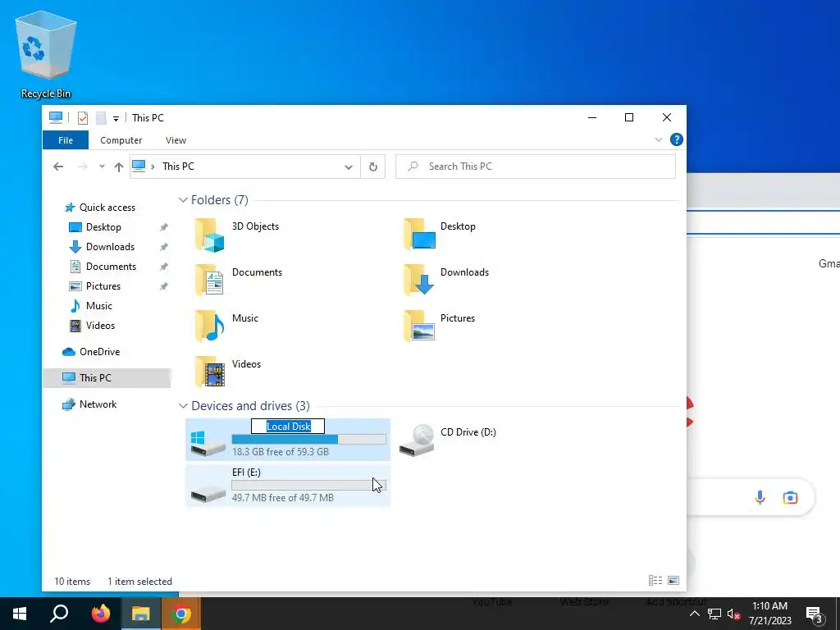Unpin Pictures using its pin icon
The width and height of the screenshot is (840, 630).
[164, 286]
